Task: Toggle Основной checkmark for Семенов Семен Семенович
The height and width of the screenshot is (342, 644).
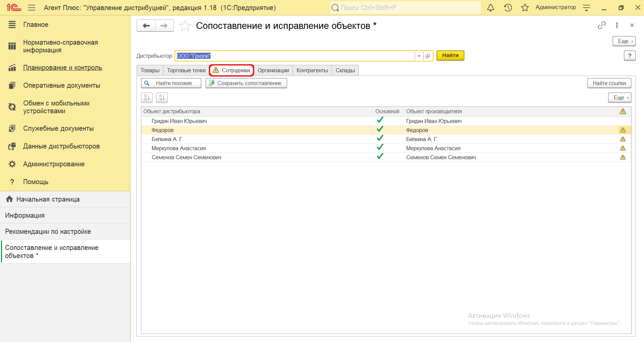Action: (380, 156)
